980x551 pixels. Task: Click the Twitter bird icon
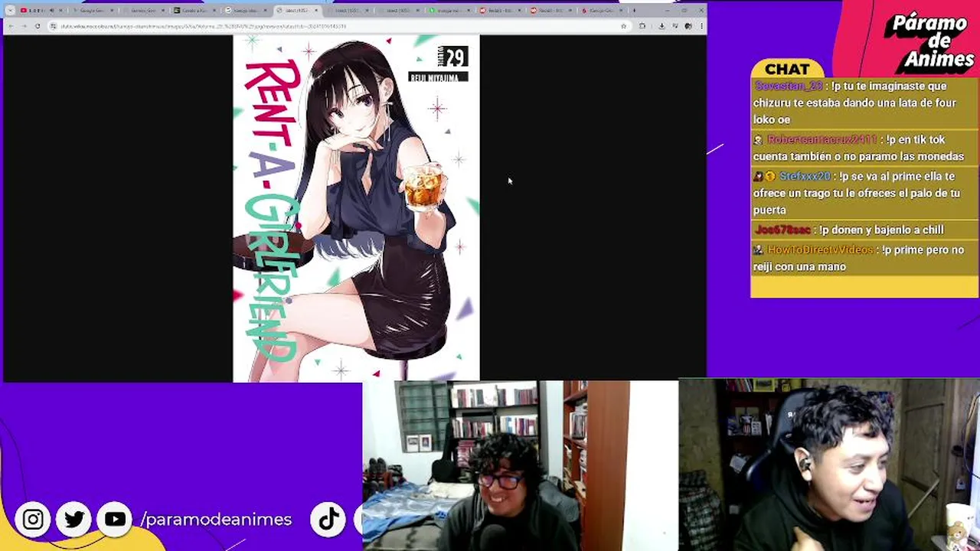click(74, 520)
